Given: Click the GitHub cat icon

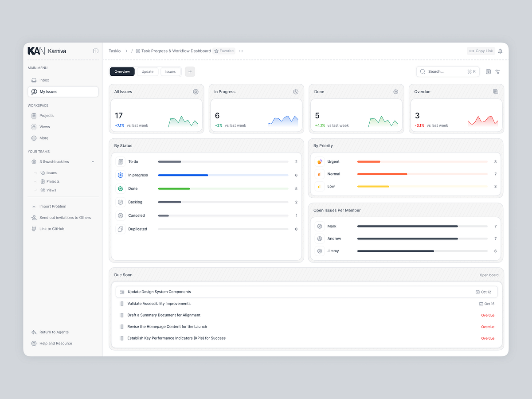Looking at the screenshot, I should [x=34, y=229].
